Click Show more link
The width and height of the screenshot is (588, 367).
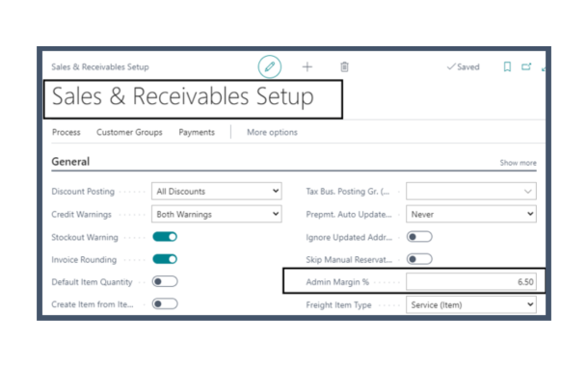518,163
